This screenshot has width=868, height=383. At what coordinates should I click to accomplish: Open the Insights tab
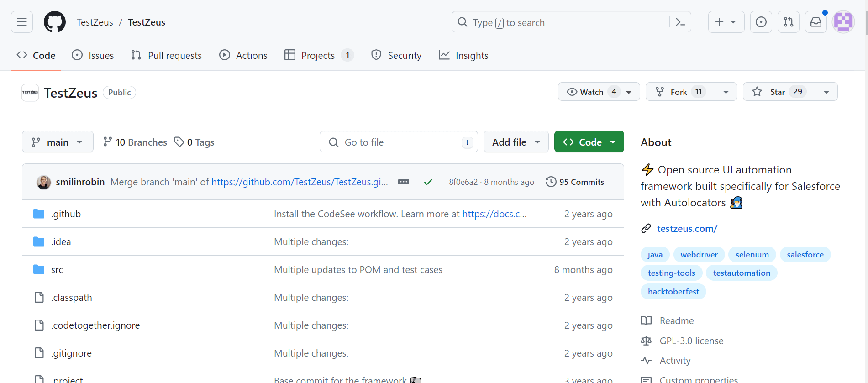coord(463,55)
